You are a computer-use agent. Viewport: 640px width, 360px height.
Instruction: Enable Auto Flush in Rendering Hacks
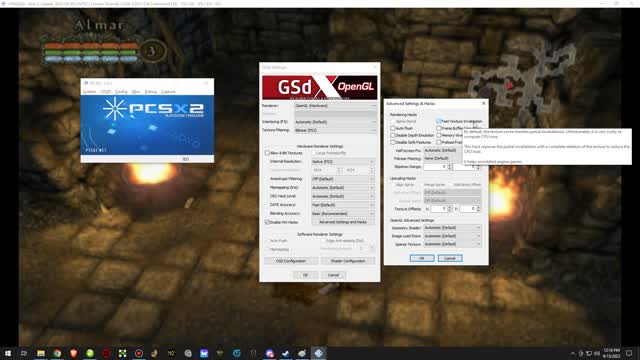[393, 128]
